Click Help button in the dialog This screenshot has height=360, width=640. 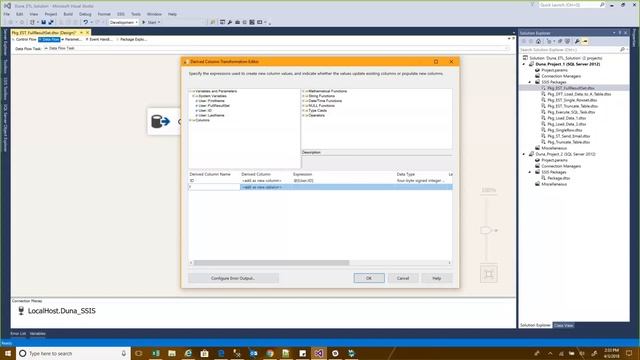coord(437,278)
